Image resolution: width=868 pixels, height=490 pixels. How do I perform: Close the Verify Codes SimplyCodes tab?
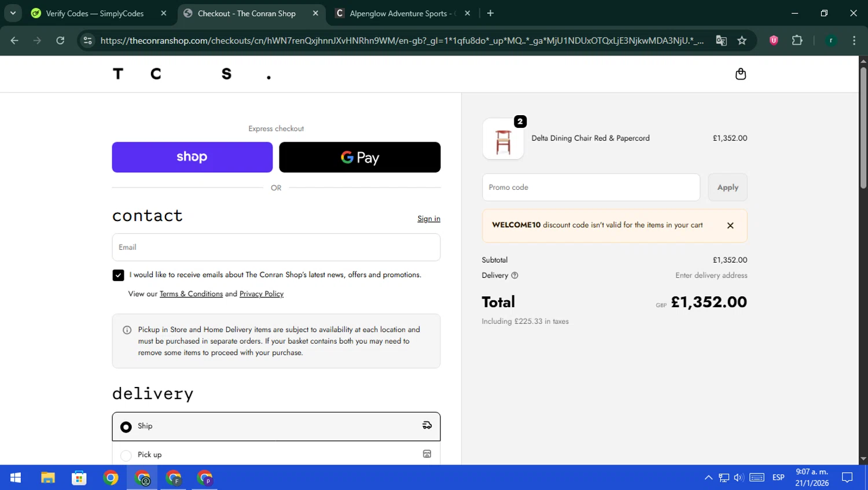point(164,13)
